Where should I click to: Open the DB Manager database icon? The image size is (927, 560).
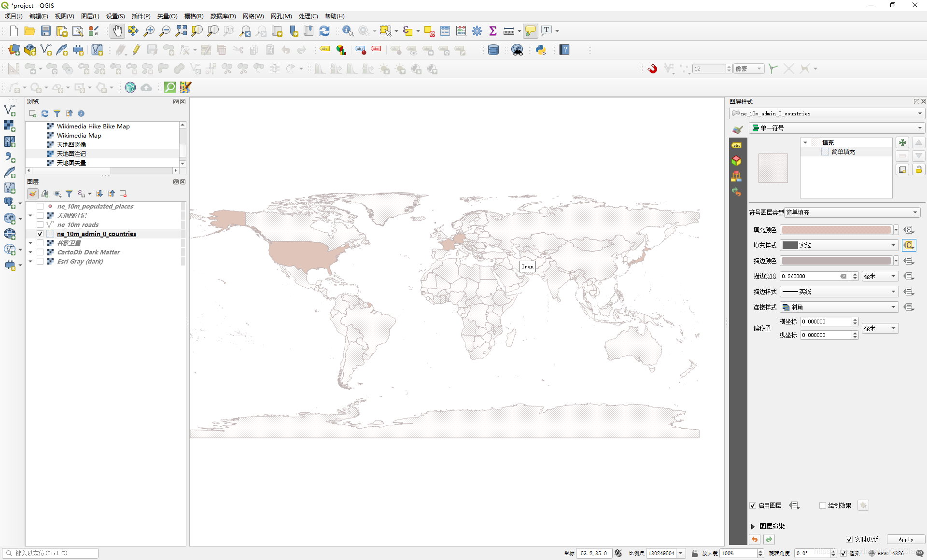coord(493,50)
